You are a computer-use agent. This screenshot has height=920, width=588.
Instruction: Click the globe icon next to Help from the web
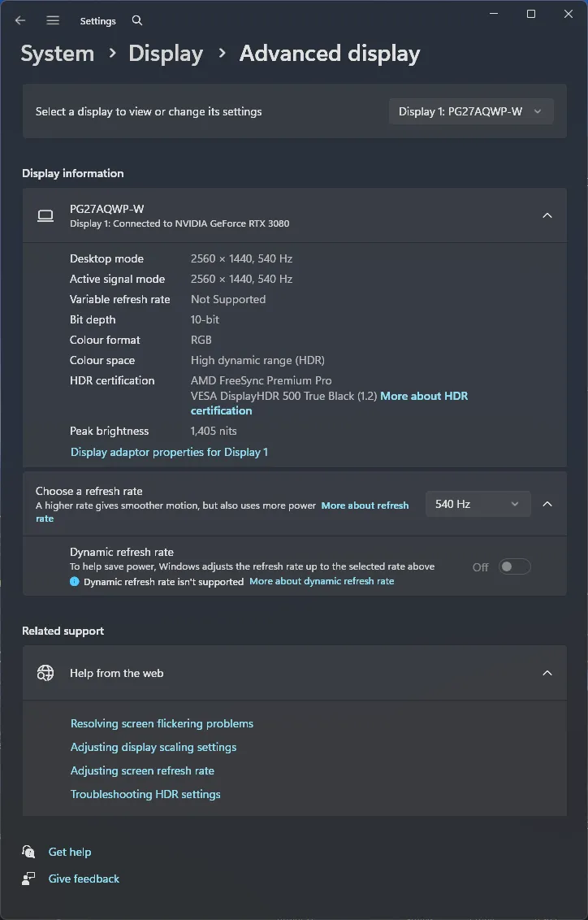[x=45, y=673]
